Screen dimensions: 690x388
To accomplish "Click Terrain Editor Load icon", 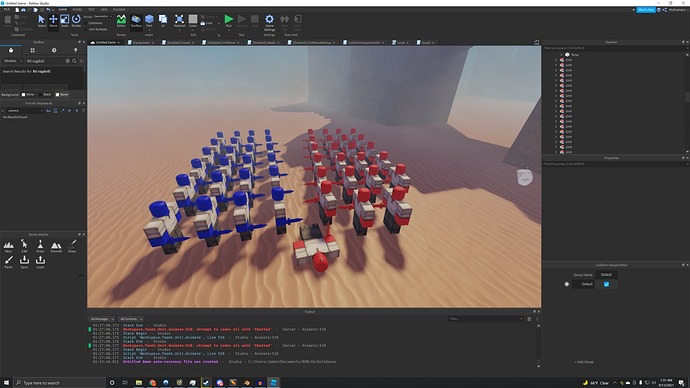I will click(x=40, y=262).
